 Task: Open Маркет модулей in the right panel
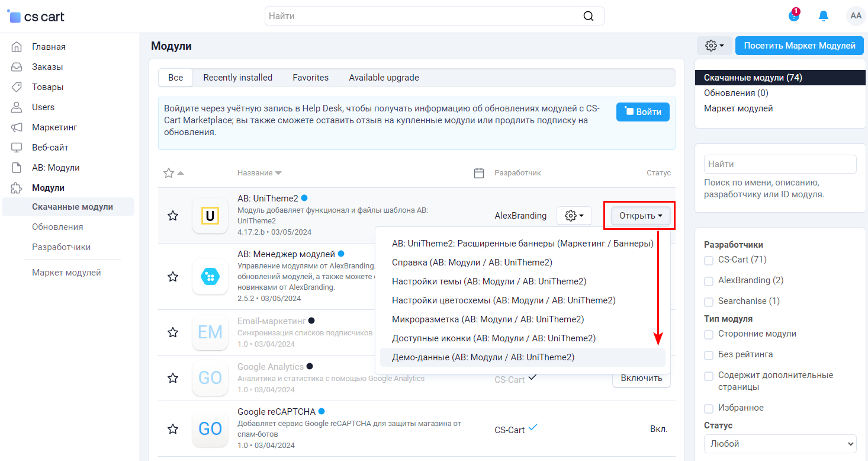[738, 108]
